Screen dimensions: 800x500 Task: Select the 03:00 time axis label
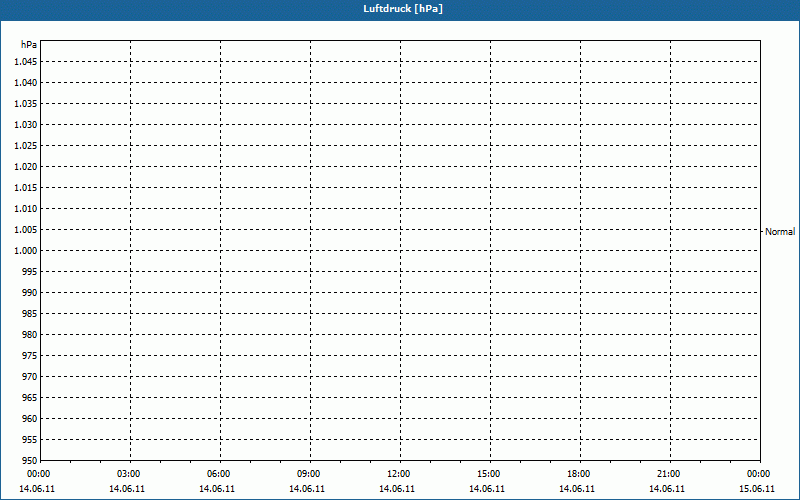129,474
